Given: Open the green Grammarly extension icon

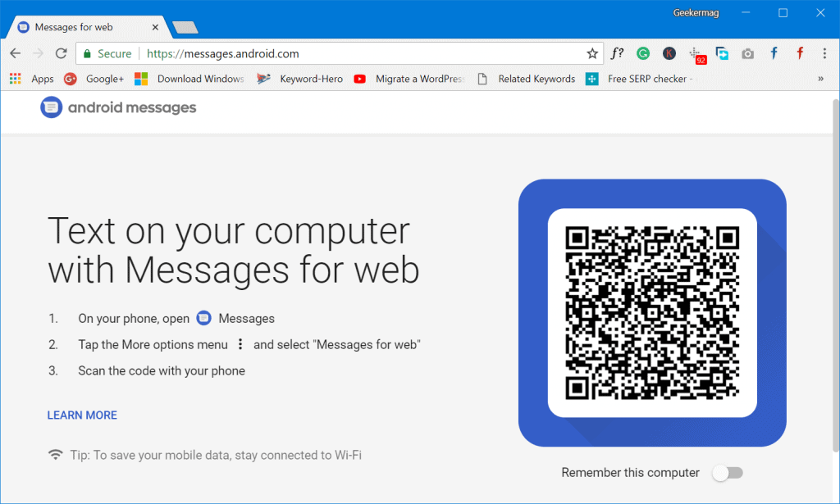Looking at the screenshot, I should click(643, 53).
